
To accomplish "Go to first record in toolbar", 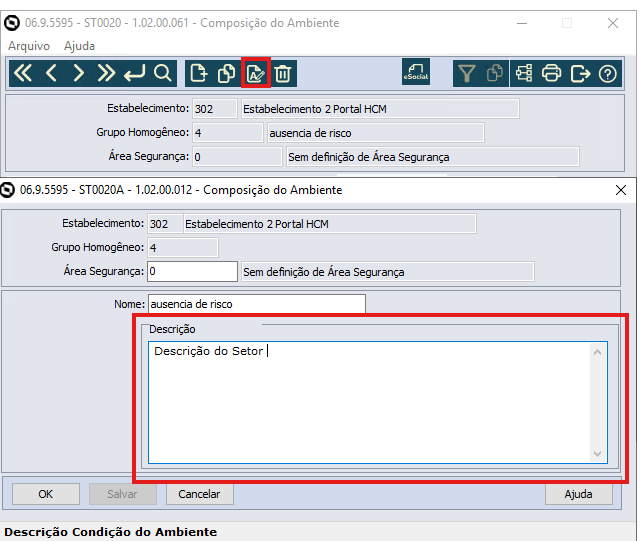I will (x=23, y=73).
